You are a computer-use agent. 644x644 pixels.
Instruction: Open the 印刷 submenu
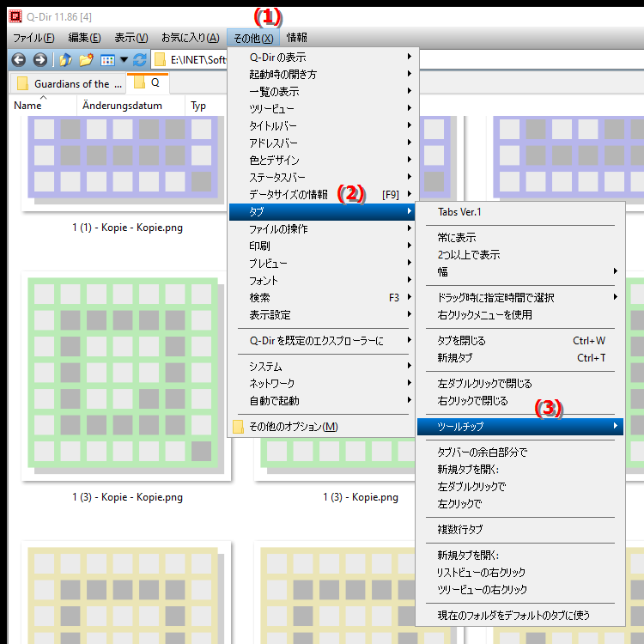(323, 246)
